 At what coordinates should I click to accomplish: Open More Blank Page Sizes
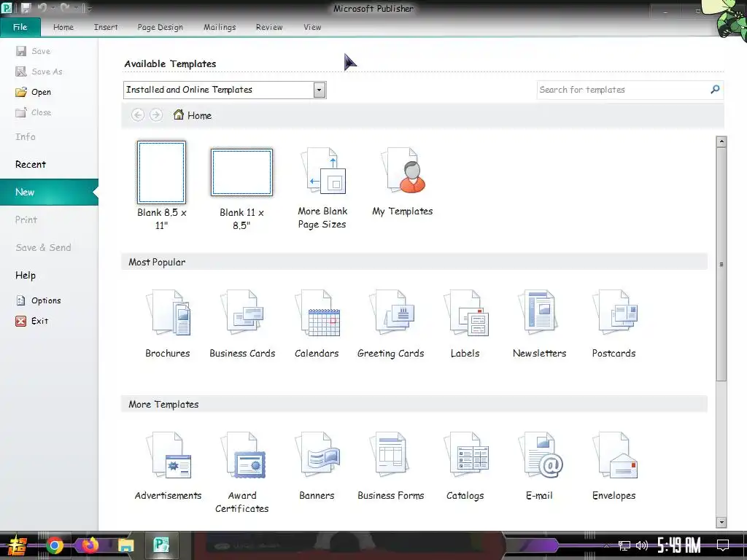tap(322, 188)
